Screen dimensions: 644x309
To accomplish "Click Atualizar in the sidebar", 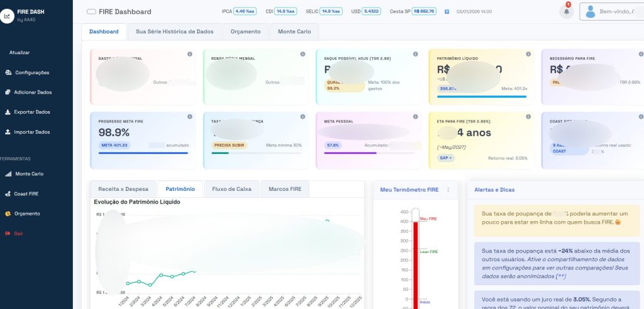I will click(19, 53).
